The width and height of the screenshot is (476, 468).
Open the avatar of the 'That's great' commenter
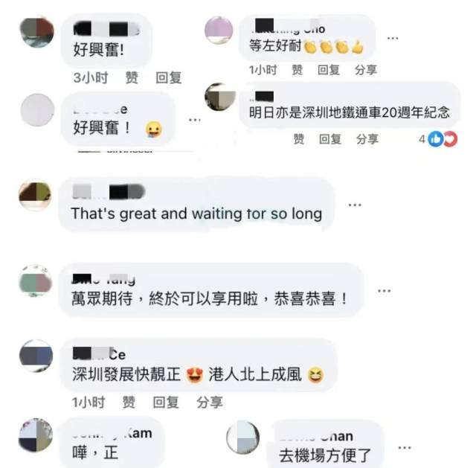click(x=35, y=195)
